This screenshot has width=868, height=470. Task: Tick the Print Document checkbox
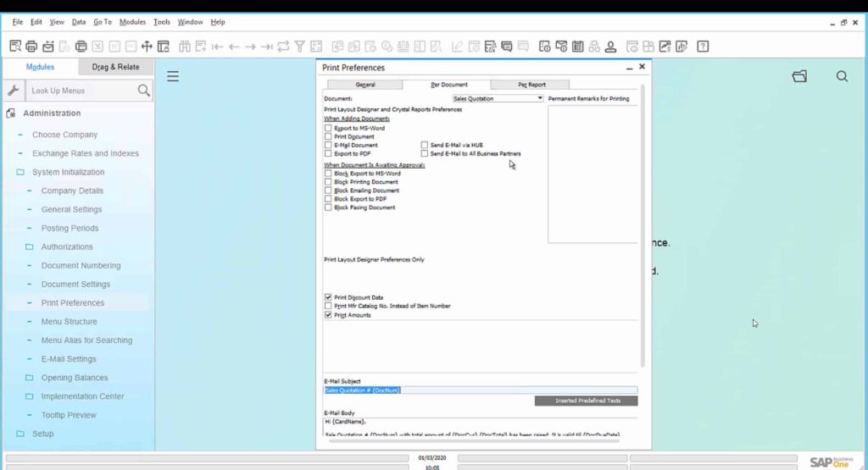click(328, 136)
